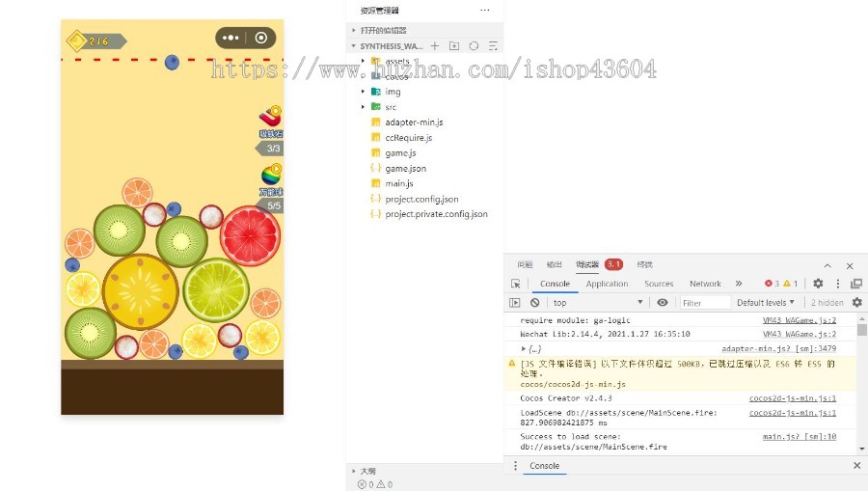Close the bottom Console drawer

857,466
